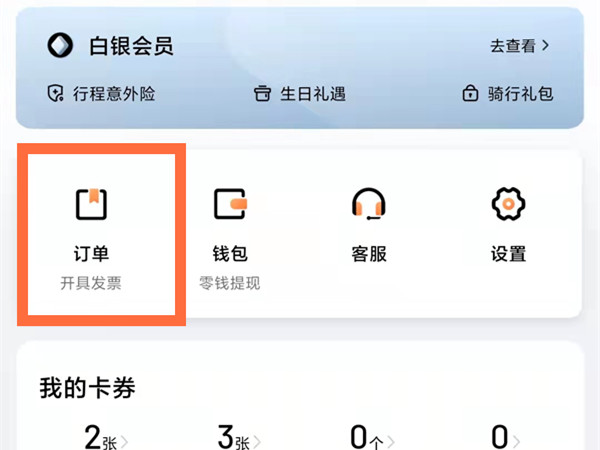Open the 我的卡券 section heading
Screen dimensions: 600x450
click(x=88, y=388)
